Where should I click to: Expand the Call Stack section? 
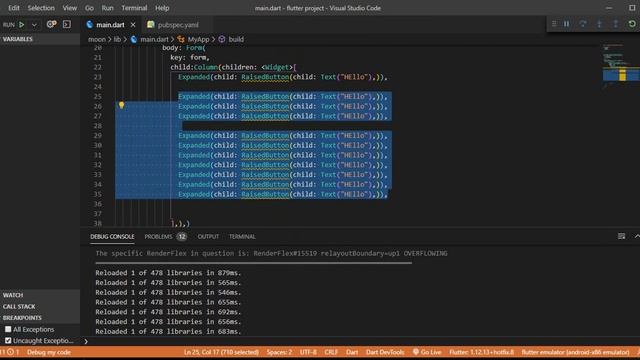click(40, 306)
